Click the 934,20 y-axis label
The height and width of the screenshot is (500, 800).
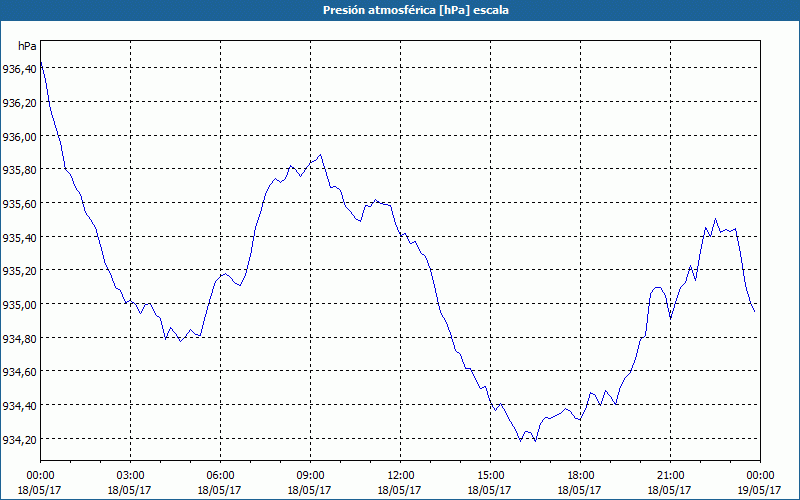coord(20,439)
